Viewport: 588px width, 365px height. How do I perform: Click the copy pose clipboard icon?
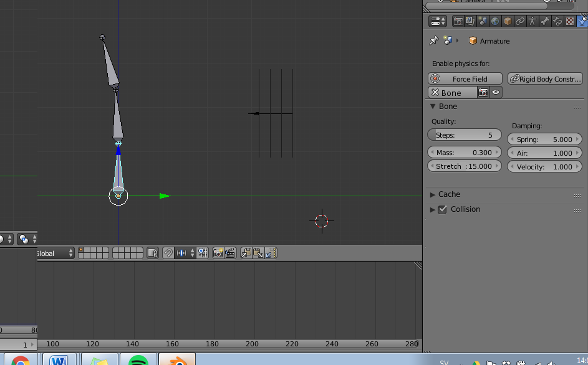tap(246, 254)
